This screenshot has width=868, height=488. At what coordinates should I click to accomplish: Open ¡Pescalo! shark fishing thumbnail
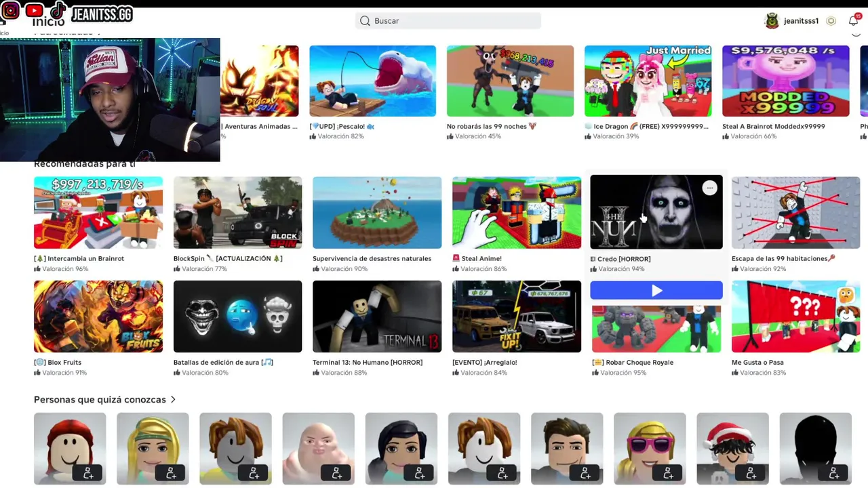click(373, 81)
